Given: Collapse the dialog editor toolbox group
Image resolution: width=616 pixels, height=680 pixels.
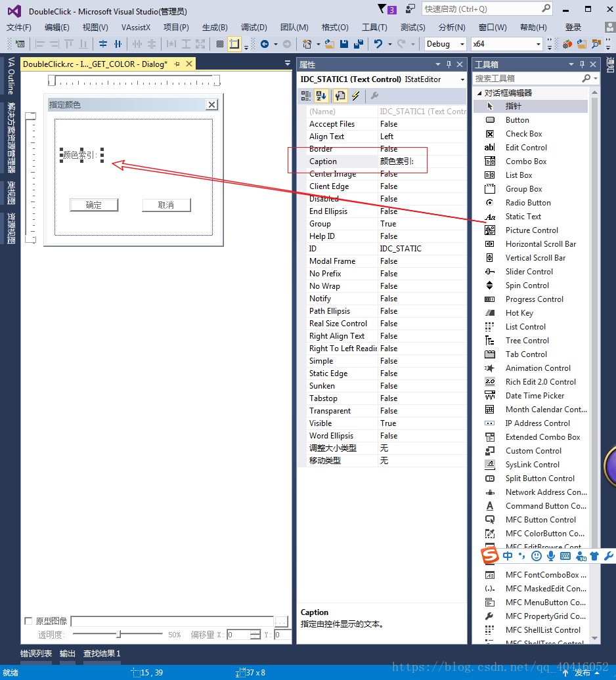Looking at the screenshot, I should 479,93.
